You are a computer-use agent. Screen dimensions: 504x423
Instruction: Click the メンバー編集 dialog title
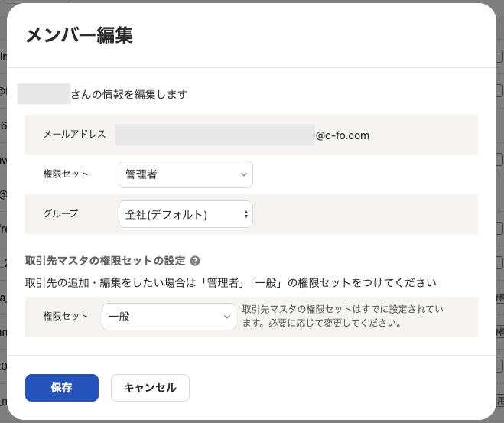click(79, 35)
